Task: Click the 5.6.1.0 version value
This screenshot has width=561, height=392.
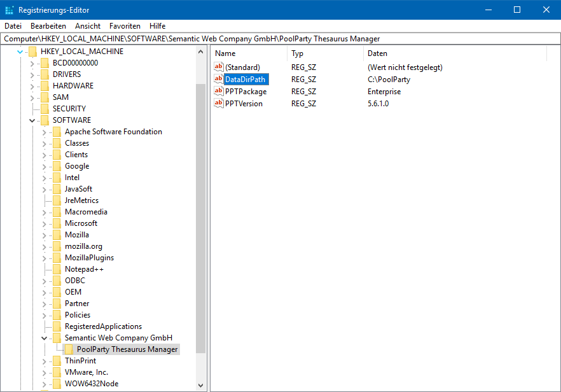Action: point(378,104)
